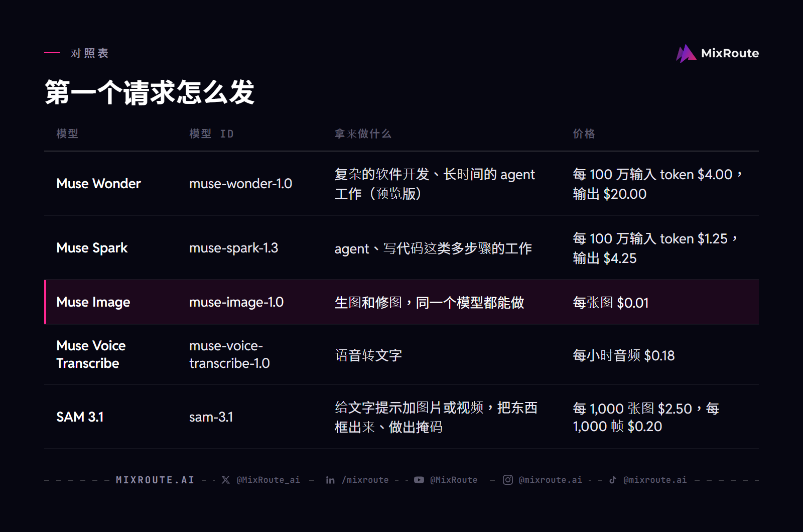The image size is (803, 532).
Task: Click the 每张图 $0.01 price
Action: (x=611, y=303)
